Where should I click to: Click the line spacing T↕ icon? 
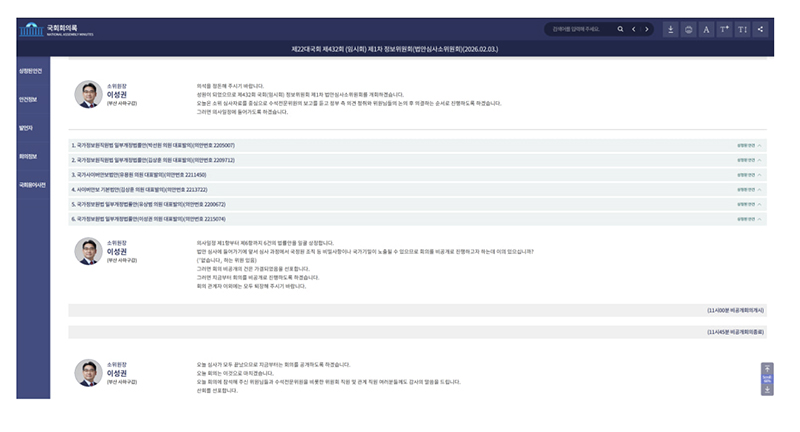pos(743,29)
